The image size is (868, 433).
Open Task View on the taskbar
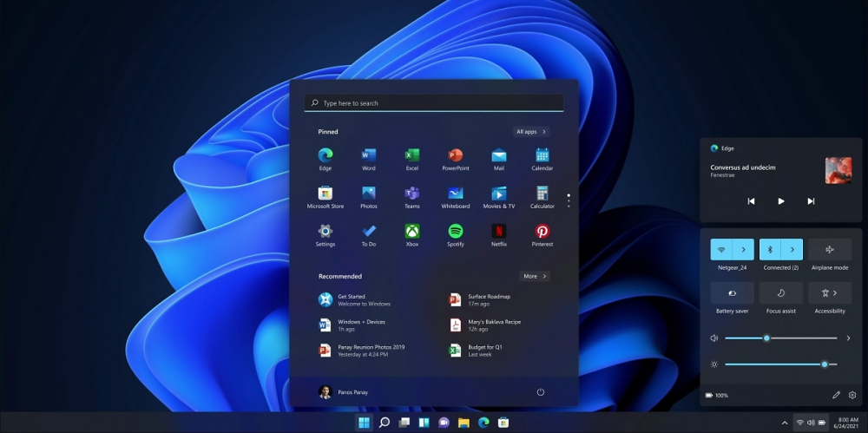[404, 423]
